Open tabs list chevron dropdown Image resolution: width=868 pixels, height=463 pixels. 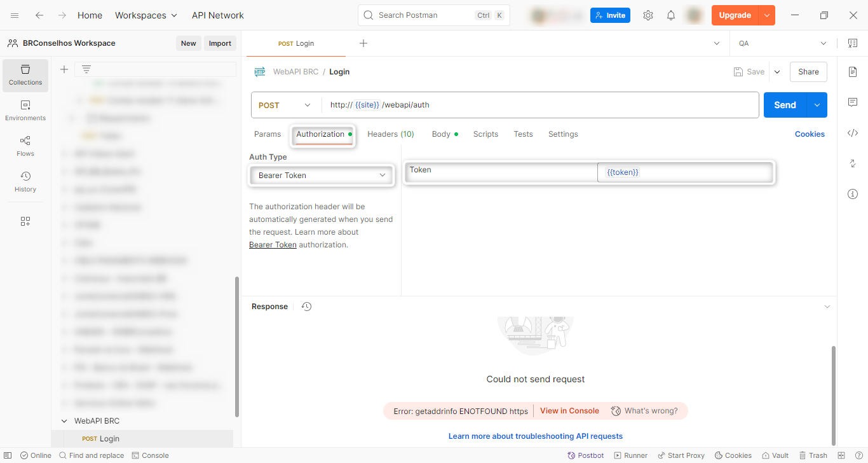[x=717, y=43]
